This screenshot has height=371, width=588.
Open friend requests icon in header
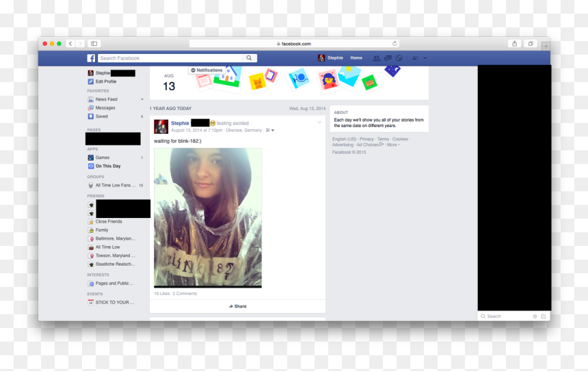tap(377, 58)
